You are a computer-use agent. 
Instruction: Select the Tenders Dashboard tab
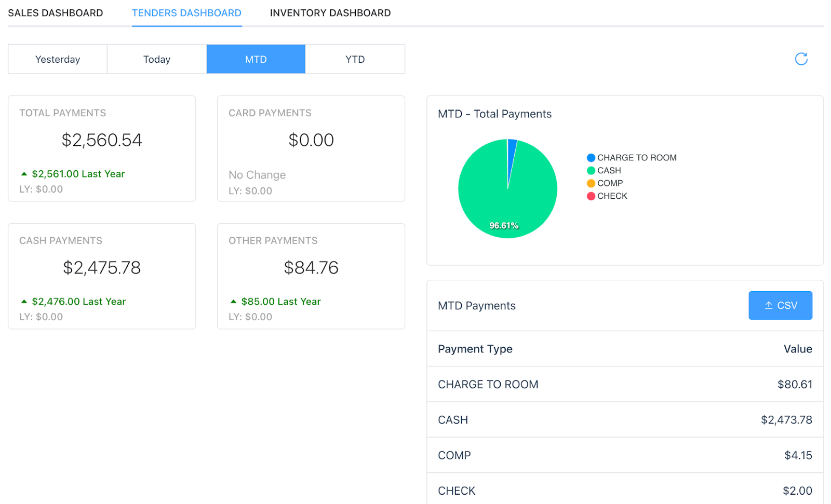coord(186,13)
